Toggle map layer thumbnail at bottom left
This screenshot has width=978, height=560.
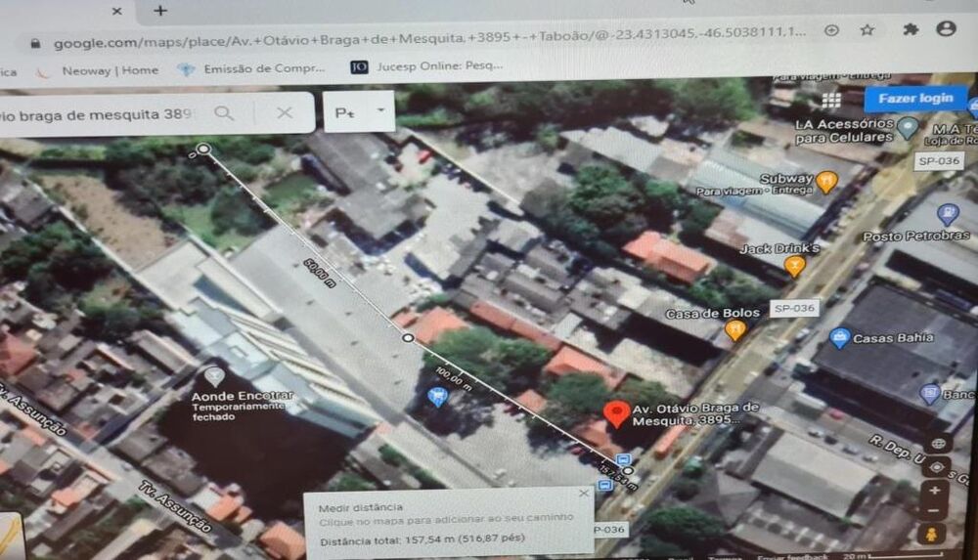(x=10, y=536)
